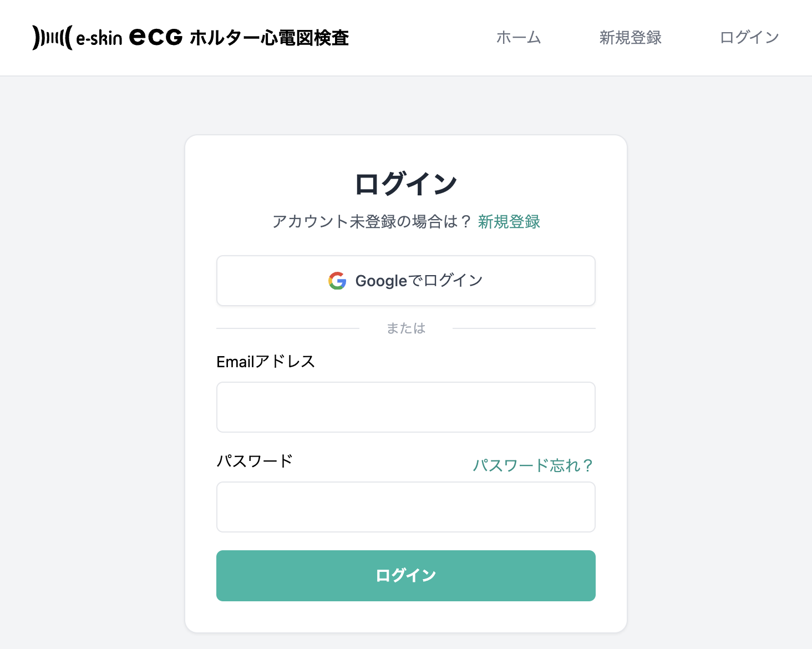Click the Googleでログイン button
This screenshot has width=812, height=649.
point(405,281)
